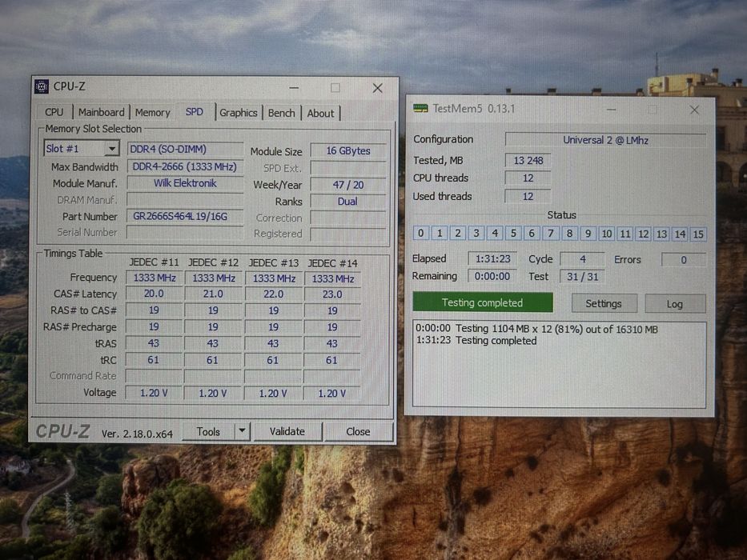This screenshot has width=747, height=560.
Task: Click the Module Size 16 GBytes field
Action: click(348, 151)
